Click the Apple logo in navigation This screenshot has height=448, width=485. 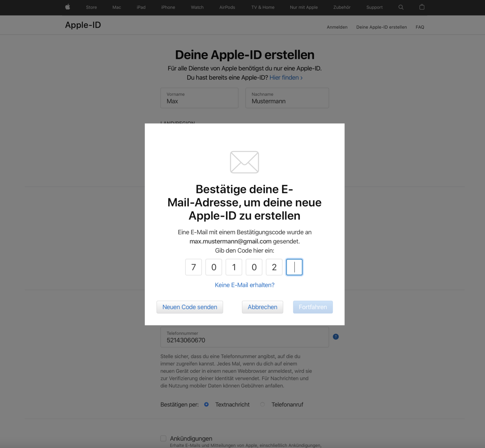coord(67,7)
